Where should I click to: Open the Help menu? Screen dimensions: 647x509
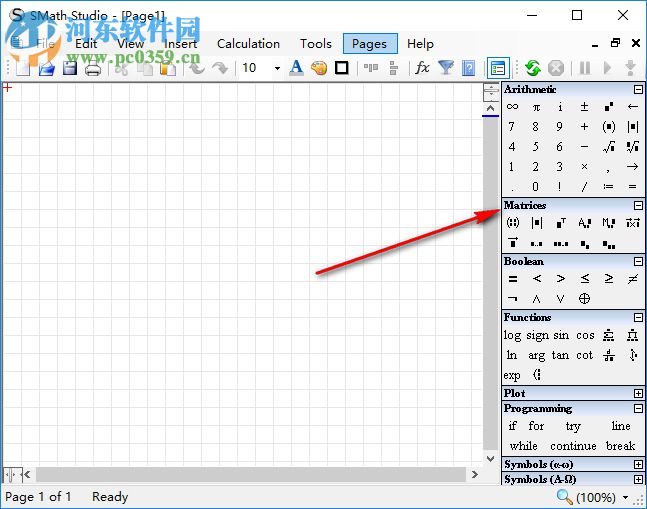[x=420, y=44]
